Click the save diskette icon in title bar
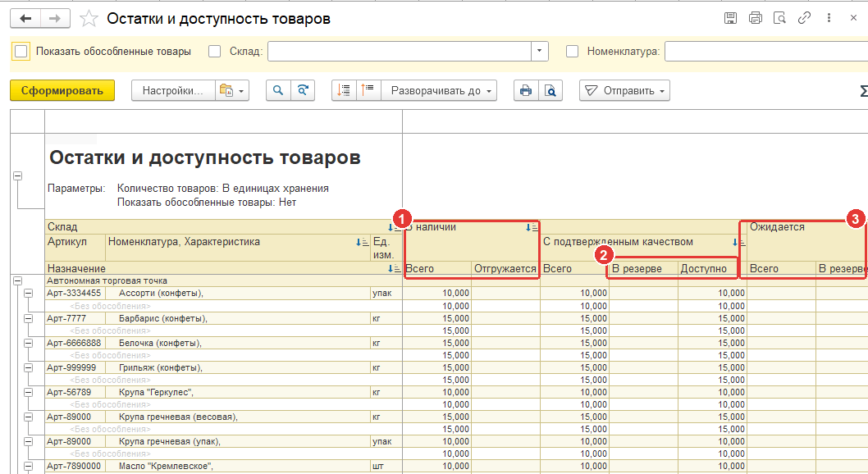Image resolution: width=868 pixels, height=474 pixels. point(730,18)
